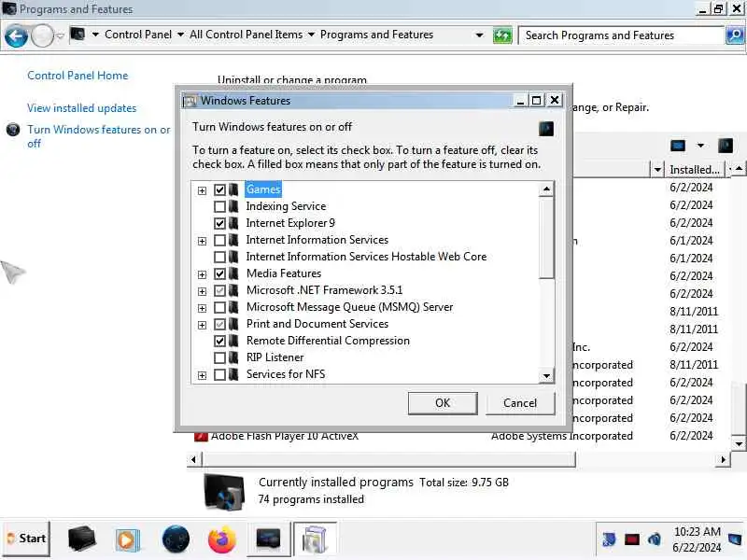Click the Search Programs and Features field
The image size is (747, 560).
point(621,35)
